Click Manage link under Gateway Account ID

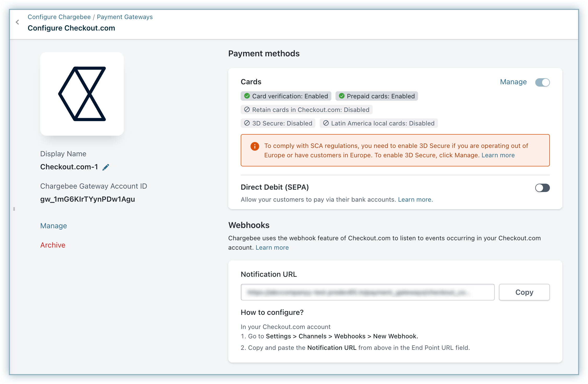coord(54,226)
